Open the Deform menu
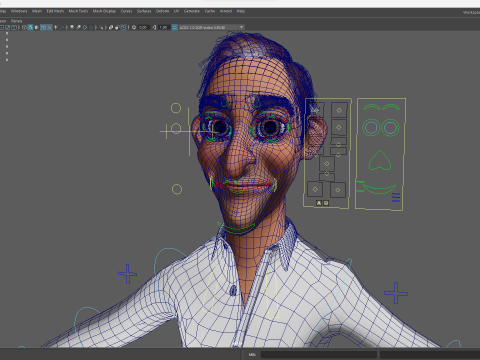Viewport: 480px width, 360px height. coord(162,11)
